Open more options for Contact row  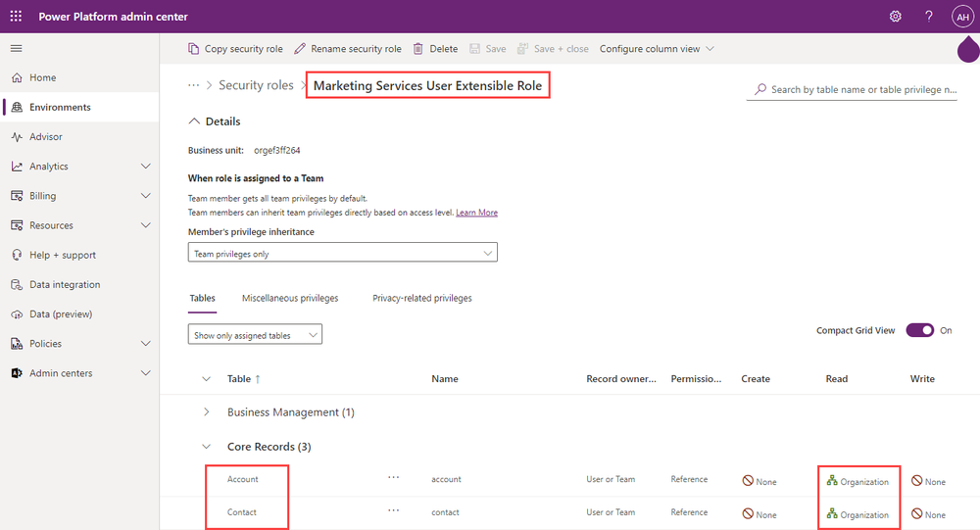point(393,510)
